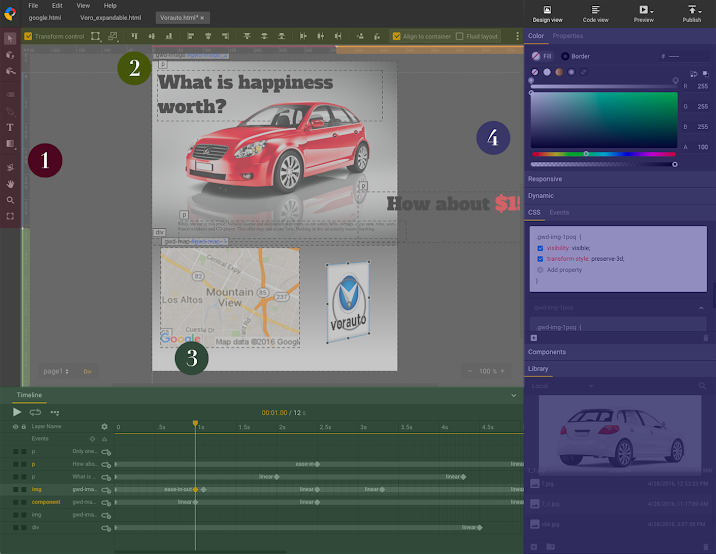
Task: Adjust the rainbow hue slider
Action: click(604, 154)
